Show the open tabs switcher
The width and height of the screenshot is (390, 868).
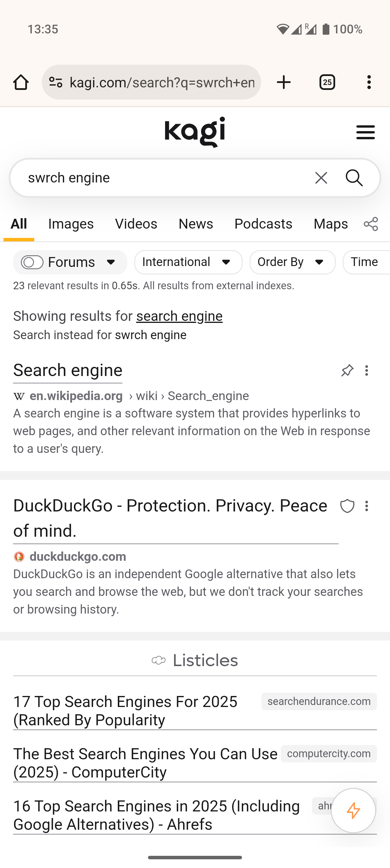[327, 82]
